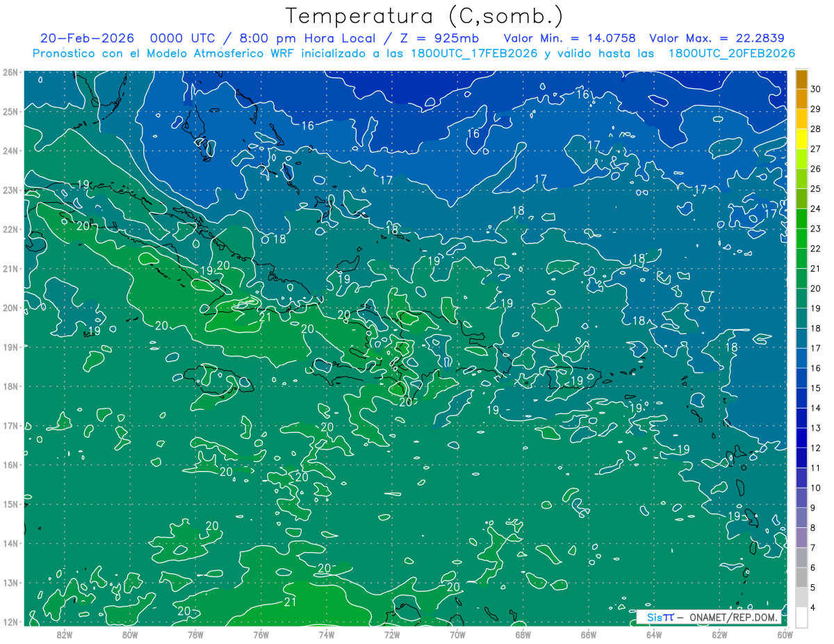Click the 'ONAMET/REP.DOM.' credit label
This screenshot has height=644, width=834.
[733, 617]
